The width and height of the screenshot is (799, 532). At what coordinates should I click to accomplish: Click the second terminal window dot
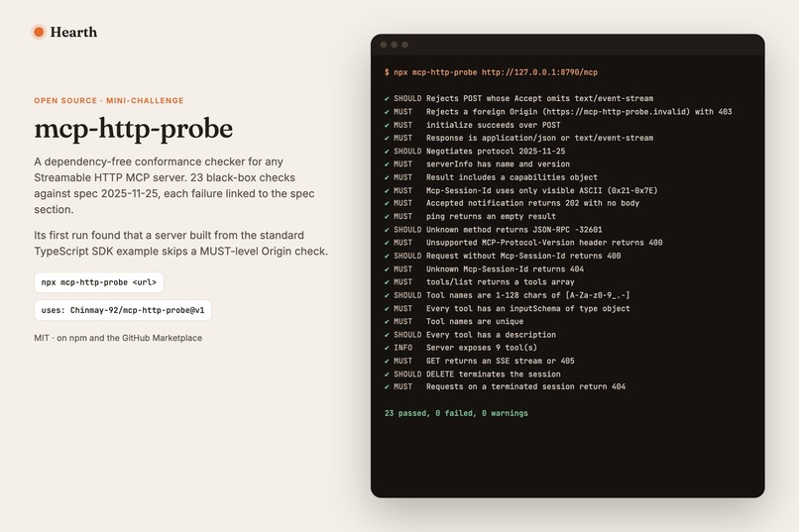pyautogui.click(x=395, y=45)
